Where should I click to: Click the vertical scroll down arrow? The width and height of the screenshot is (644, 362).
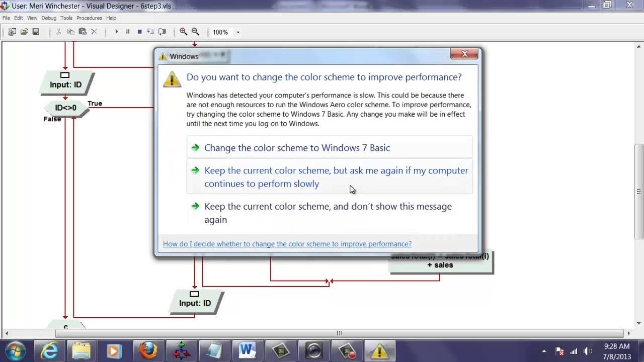point(639,323)
